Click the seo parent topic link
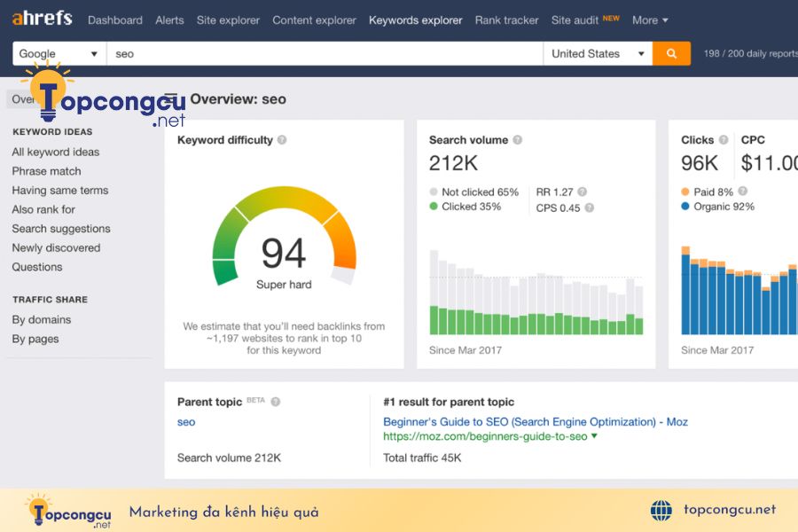Image resolution: width=798 pixels, height=532 pixels. click(x=186, y=421)
